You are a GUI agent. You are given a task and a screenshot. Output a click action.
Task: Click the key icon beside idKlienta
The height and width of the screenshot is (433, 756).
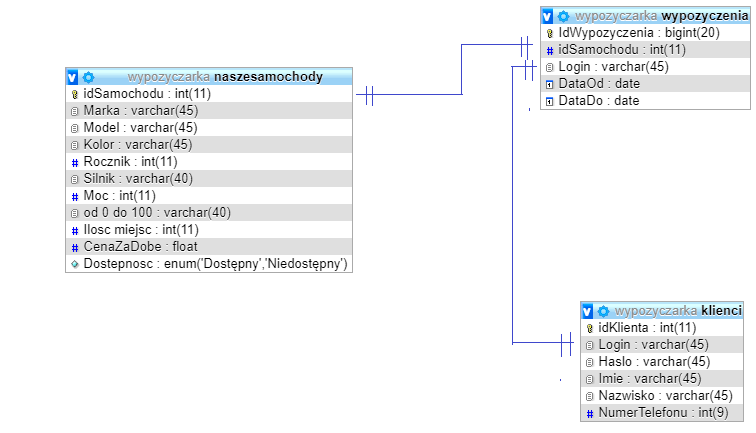[590, 328]
